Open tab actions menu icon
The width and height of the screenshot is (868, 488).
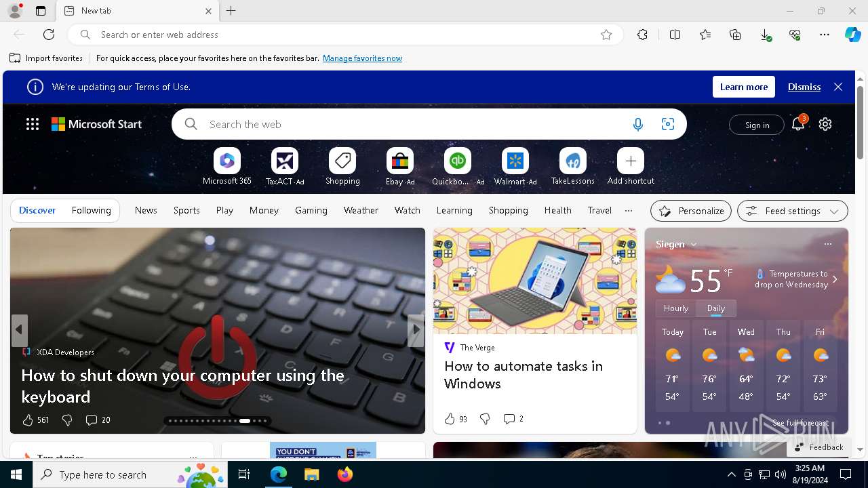click(41, 11)
